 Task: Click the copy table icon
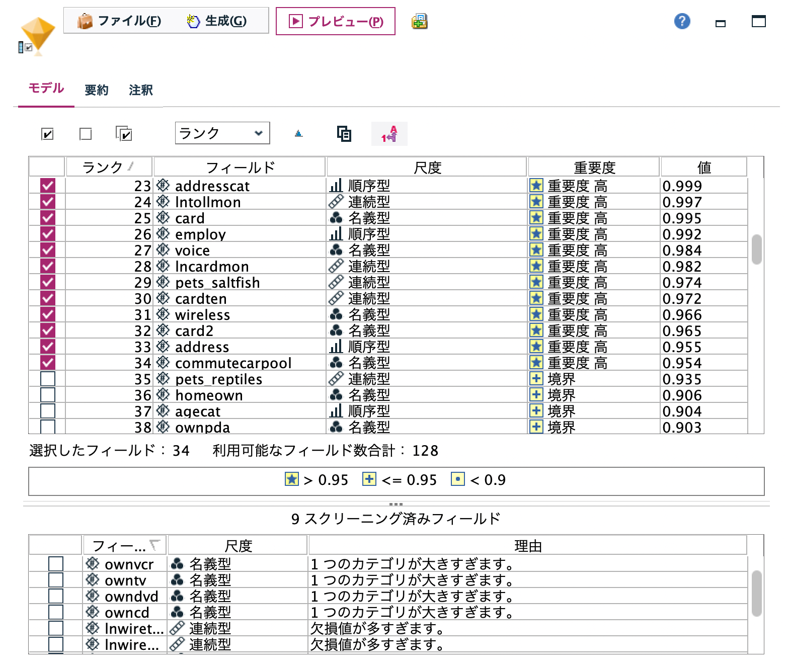coord(344,134)
